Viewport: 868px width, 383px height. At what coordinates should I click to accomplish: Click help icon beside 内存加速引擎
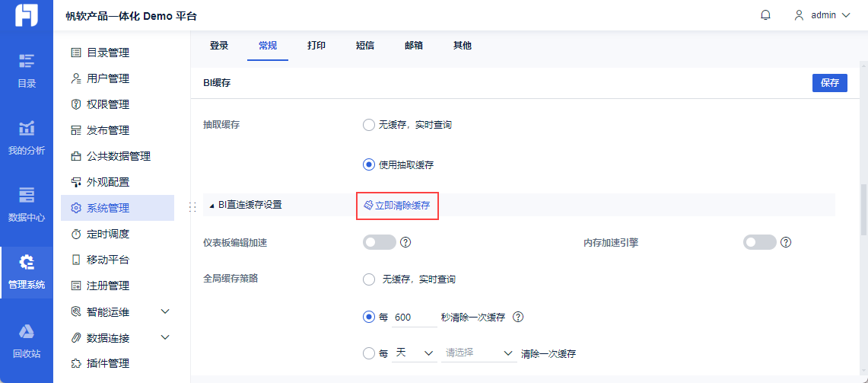786,243
